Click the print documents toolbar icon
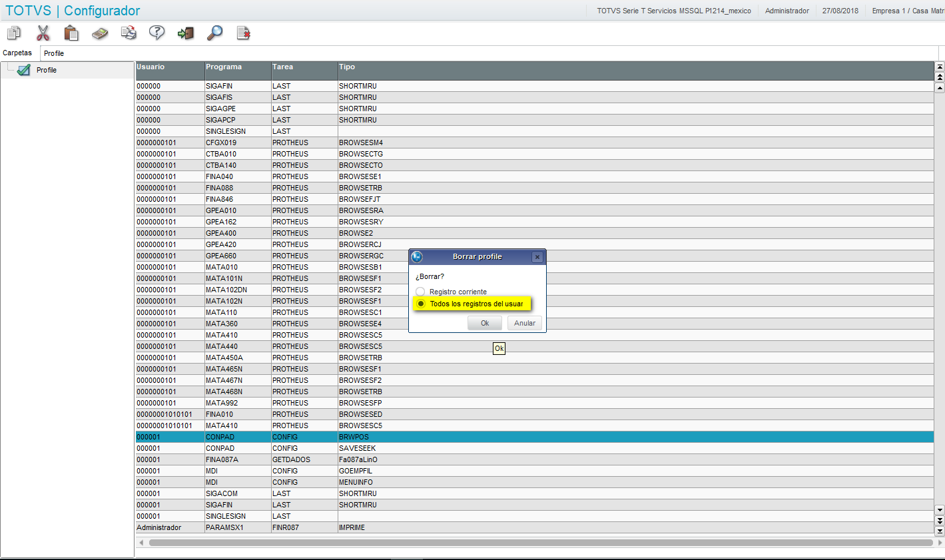 (x=129, y=33)
